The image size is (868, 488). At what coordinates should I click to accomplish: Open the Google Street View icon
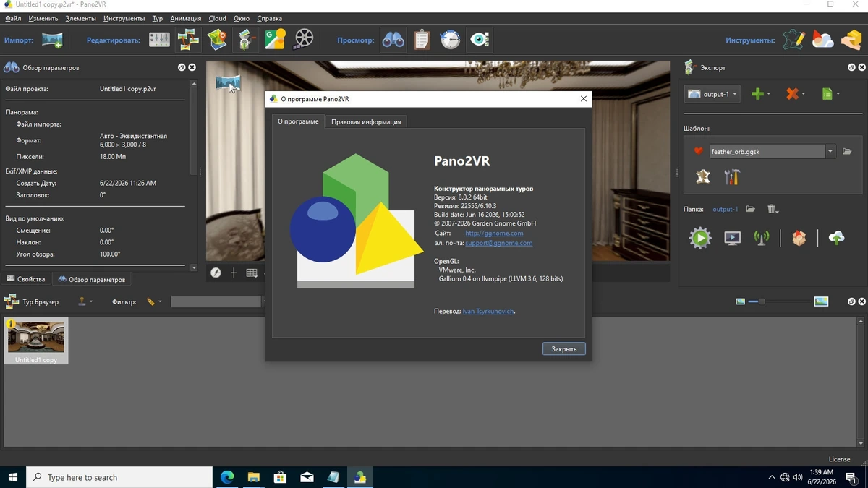pyautogui.click(x=275, y=40)
